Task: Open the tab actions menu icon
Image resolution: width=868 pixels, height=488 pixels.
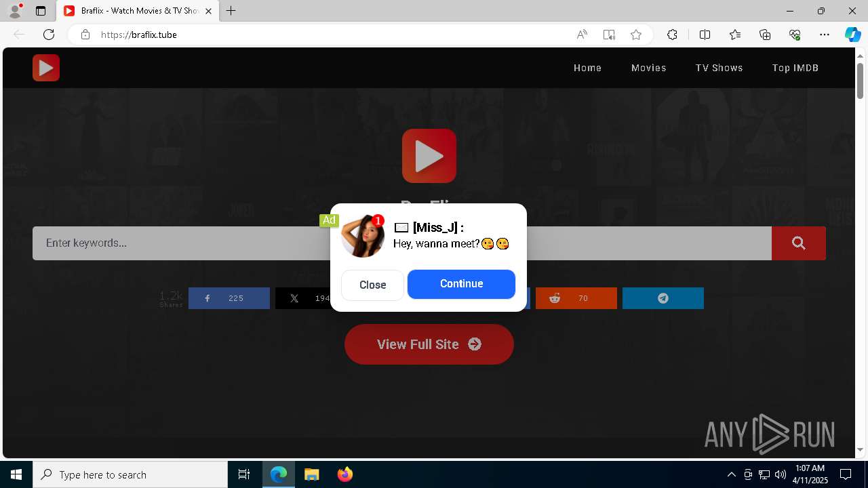Action: click(x=41, y=11)
